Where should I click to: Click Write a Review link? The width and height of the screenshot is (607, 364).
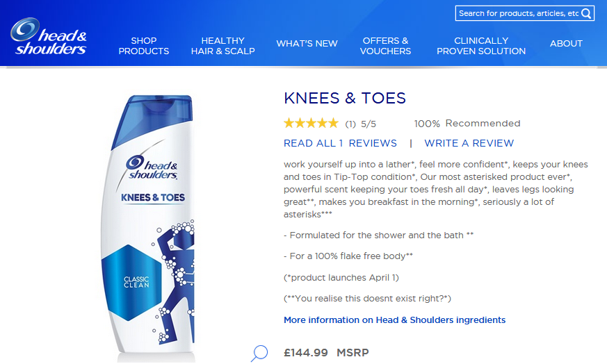[469, 143]
